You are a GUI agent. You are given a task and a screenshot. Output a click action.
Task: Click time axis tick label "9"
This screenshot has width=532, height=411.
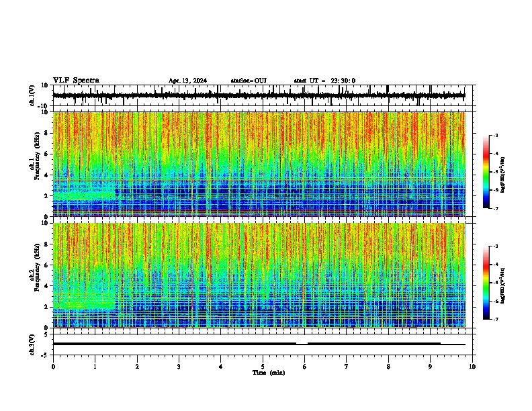[x=430, y=367]
